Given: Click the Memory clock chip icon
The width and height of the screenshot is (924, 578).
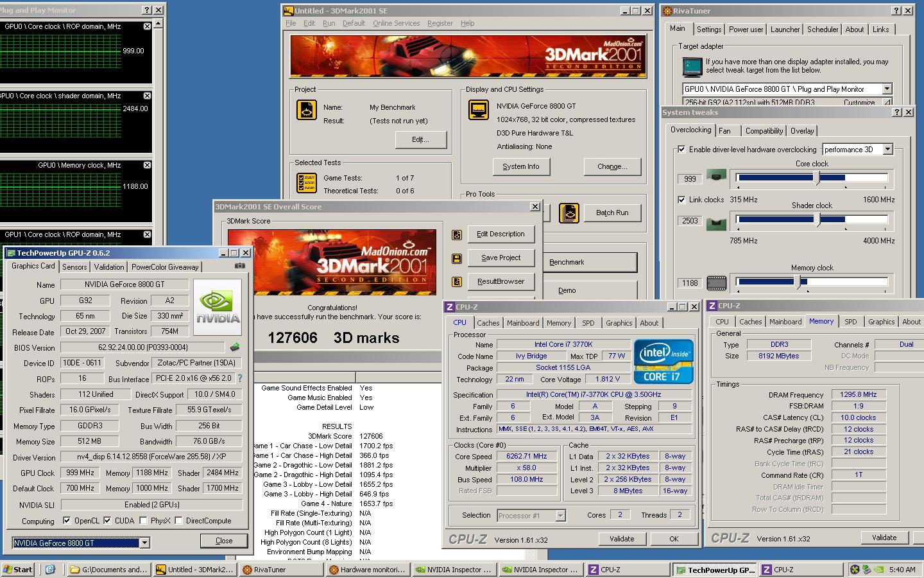Looking at the screenshot, I should pos(716,283).
